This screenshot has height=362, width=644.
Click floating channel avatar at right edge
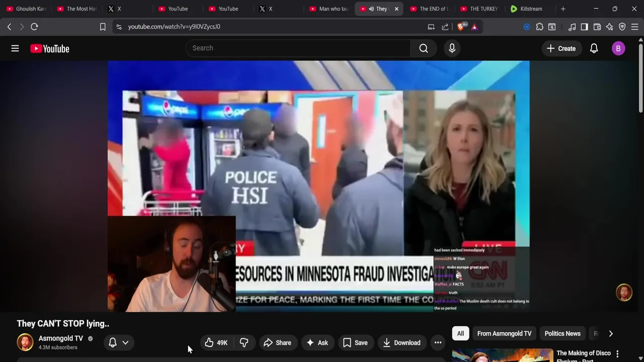point(624,293)
